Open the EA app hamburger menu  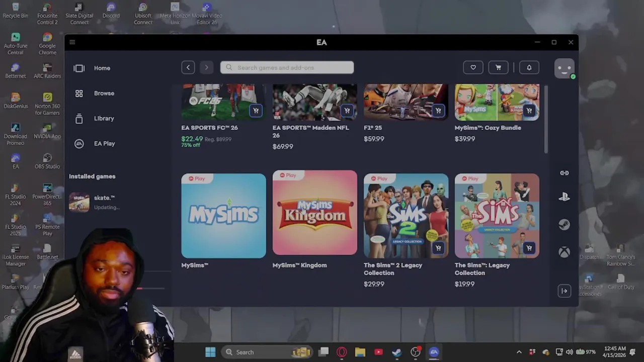(72, 42)
